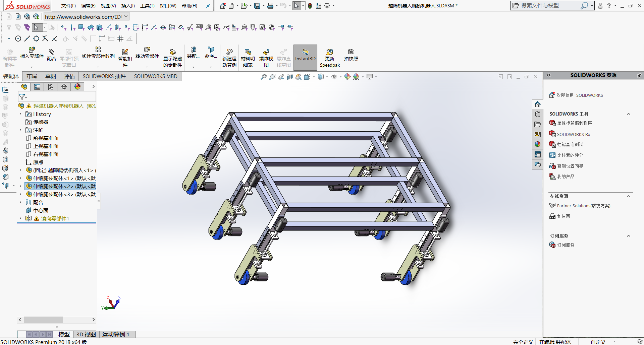Image resolution: width=644 pixels, height=345 pixels.
Task: Open SOLIDWORKS Rx link
Action: tap(573, 135)
